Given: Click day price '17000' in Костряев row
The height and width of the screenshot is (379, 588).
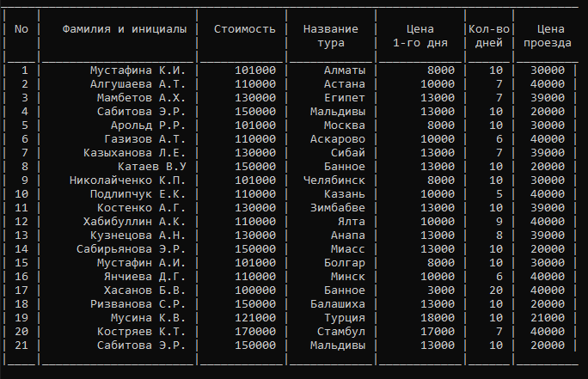Looking at the screenshot, I should click(438, 332).
